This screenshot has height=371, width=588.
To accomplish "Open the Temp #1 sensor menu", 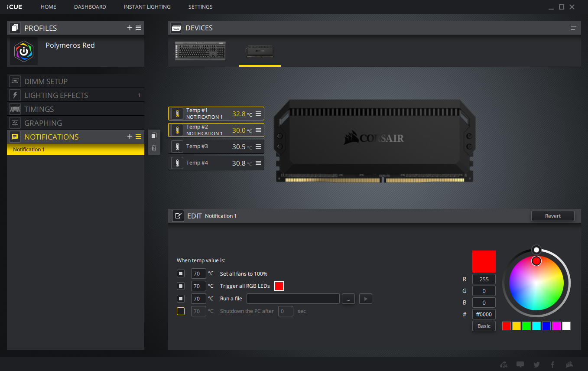I will [258, 114].
